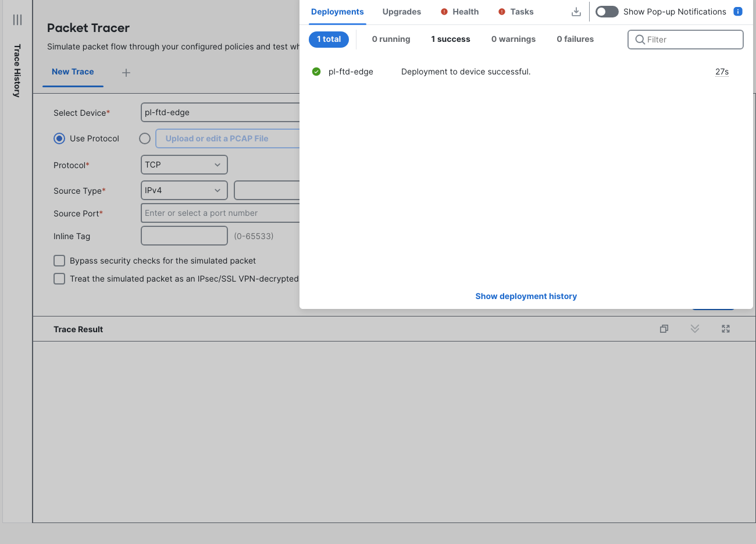Image resolution: width=756 pixels, height=544 pixels.
Task: Open the Source Port combo box
Action: click(220, 213)
